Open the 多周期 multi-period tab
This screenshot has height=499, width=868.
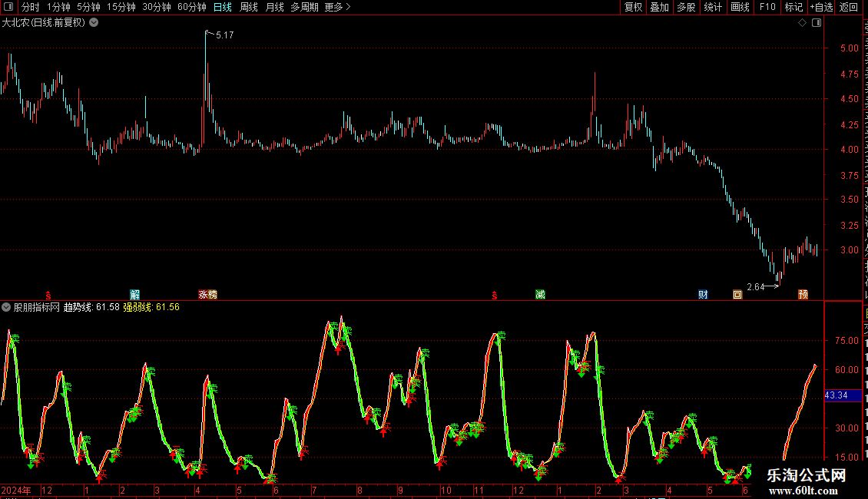tap(304, 7)
